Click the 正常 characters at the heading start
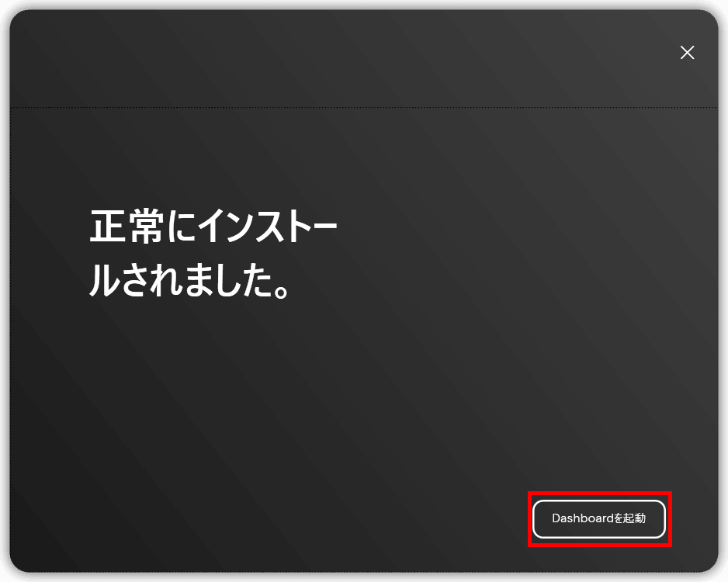The image size is (728, 582). coord(124,227)
